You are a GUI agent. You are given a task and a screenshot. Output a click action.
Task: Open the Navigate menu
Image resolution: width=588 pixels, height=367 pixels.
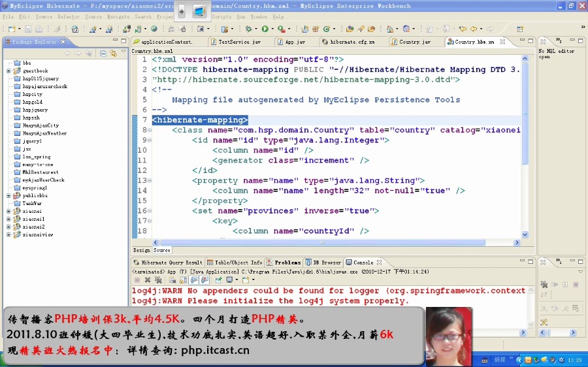click(118, 16)
